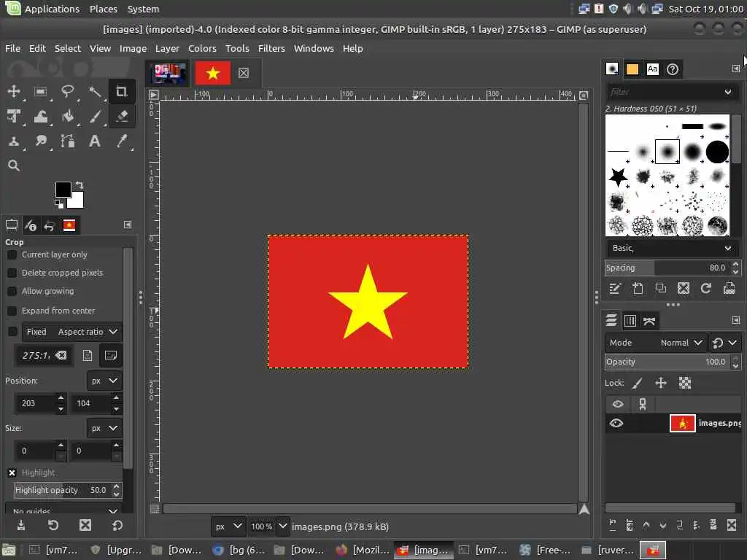Select the Unified Transform tool

click(14, 116)
